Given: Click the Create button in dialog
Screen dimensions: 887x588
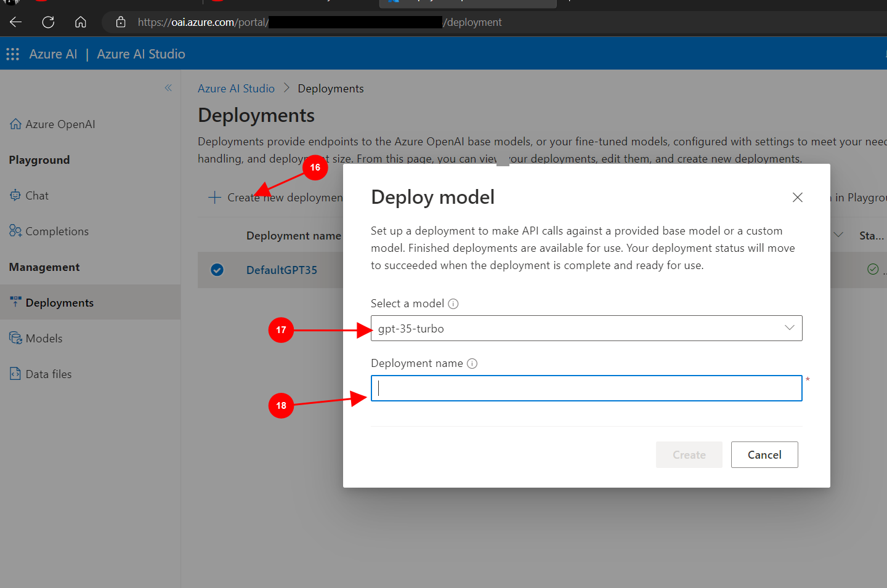Looking at the screenshot, I should coord(689,455).
